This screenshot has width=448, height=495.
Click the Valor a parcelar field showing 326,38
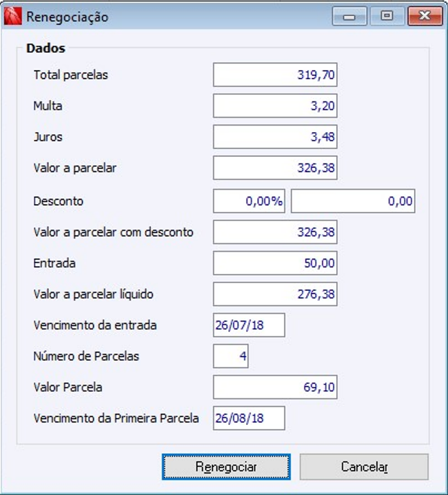point(275,168)
